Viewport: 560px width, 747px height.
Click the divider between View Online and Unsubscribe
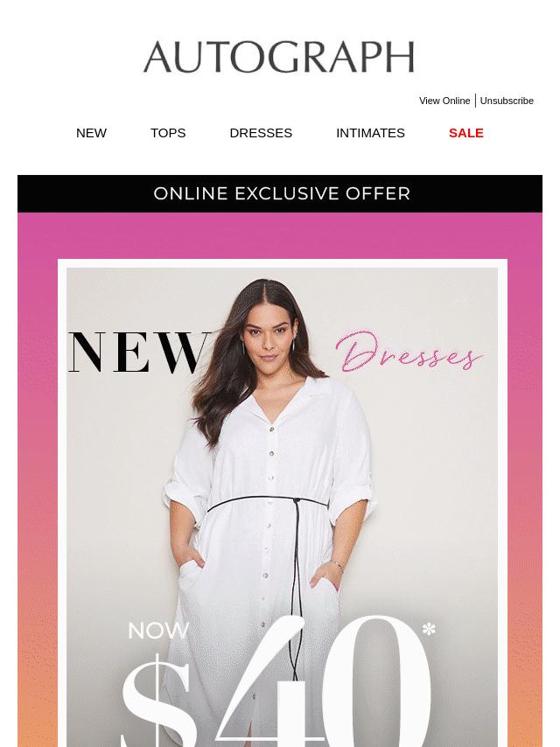tap(475, 101)
